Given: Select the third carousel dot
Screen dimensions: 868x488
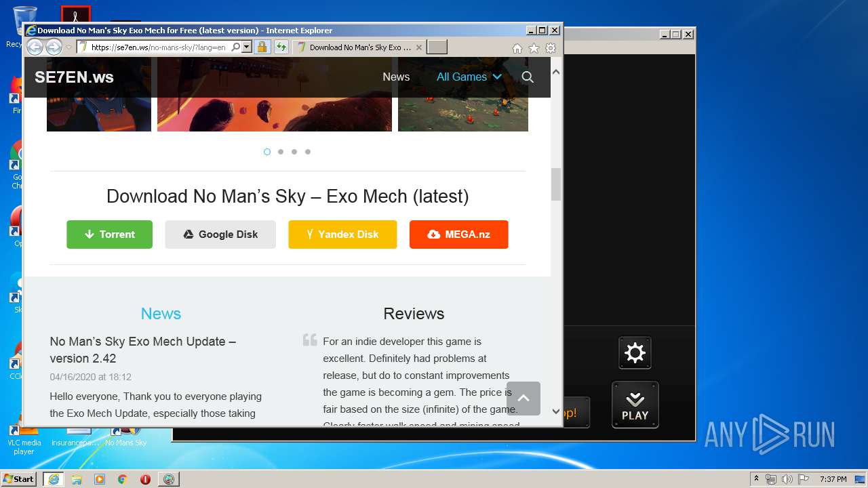Looking at the screenshot, I should (x=294, y=152).
